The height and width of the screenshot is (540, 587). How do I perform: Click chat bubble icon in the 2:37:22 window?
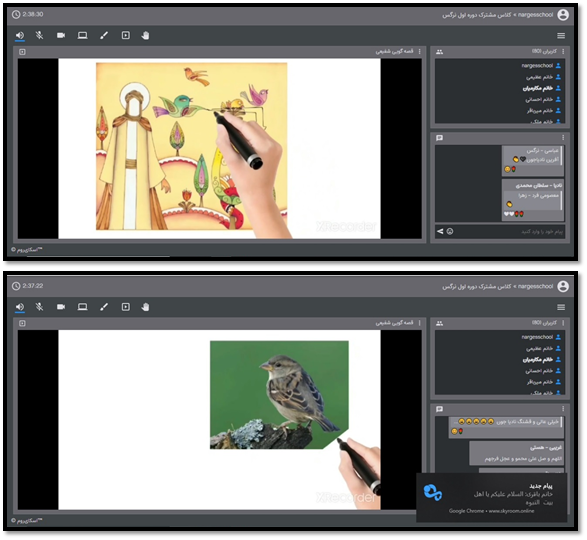pos(440,409)
